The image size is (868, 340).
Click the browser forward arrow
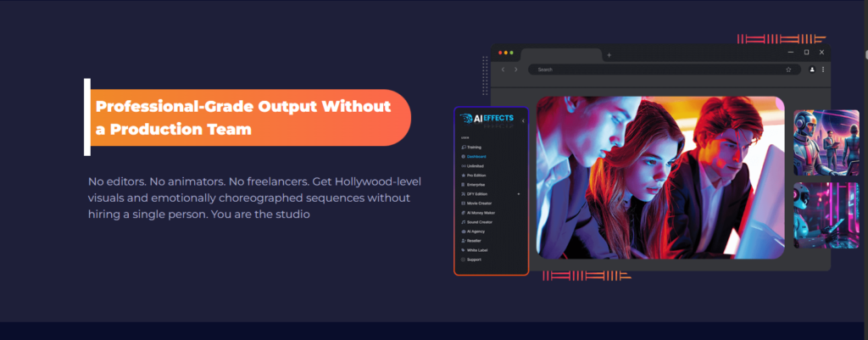[x=516, y=70]
